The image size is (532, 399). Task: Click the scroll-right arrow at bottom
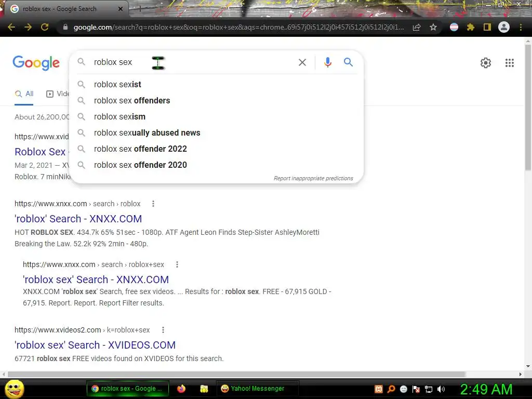coord(521,374)
